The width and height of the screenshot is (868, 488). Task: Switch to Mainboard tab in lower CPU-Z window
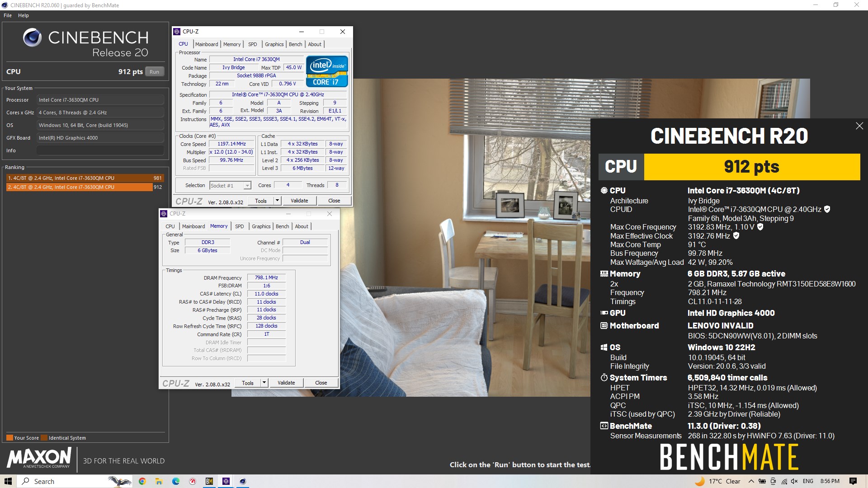click(193, 226)
